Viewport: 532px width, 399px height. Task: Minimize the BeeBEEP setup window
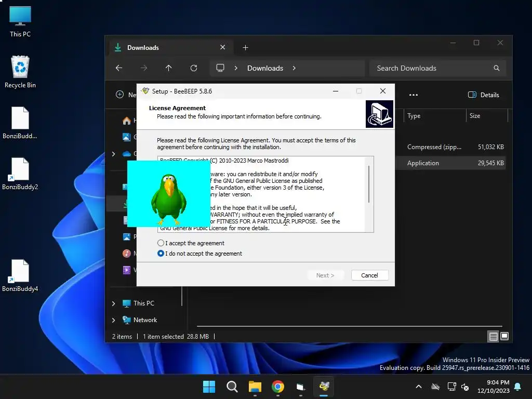tap(336, 91)
